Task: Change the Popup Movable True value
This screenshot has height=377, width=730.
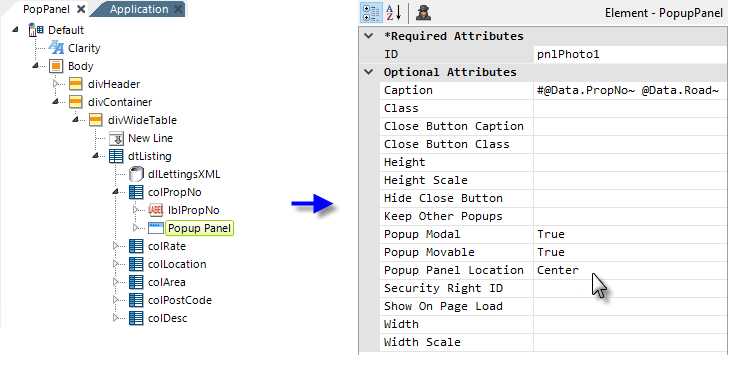Action: pyautogui.click(x=630, y=252)
